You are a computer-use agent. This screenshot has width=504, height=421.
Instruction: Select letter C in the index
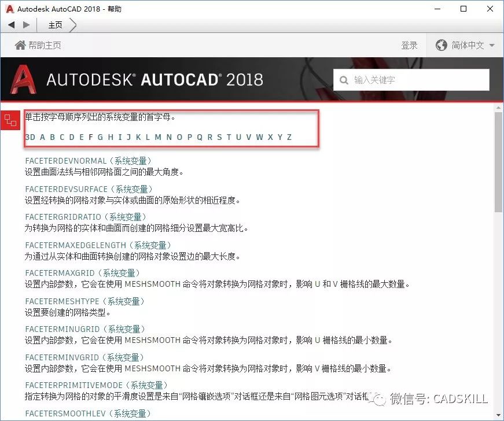(62, 137)
